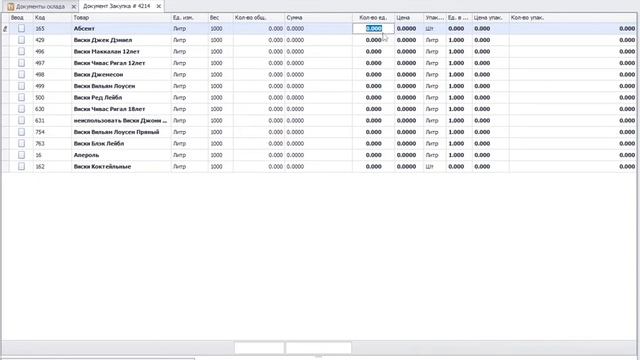This screenshot has height=360, width=640.
Task: Select the Апероль name cell
Action: [x=122, y=155]
